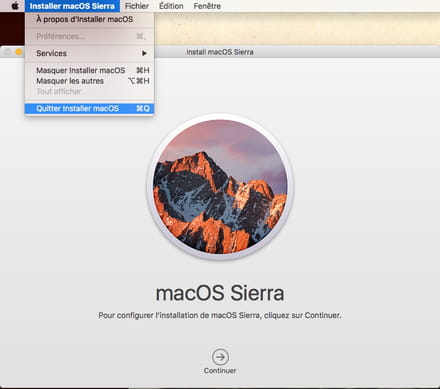The image size is (440, 389).
Task: Choose Quitter Installer macOS
Action: [x=89, y=108]
